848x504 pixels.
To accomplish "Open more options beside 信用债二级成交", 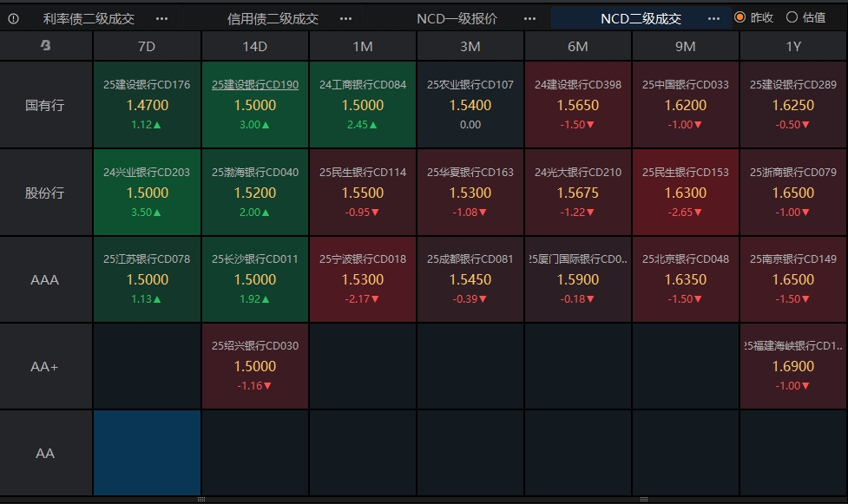I will tap(345, 19).
